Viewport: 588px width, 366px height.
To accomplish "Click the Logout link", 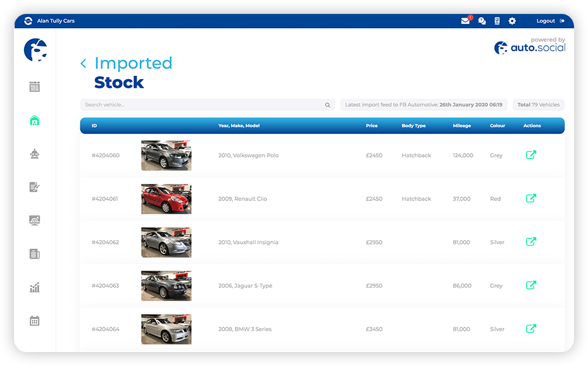I will [x=550, y=21].
